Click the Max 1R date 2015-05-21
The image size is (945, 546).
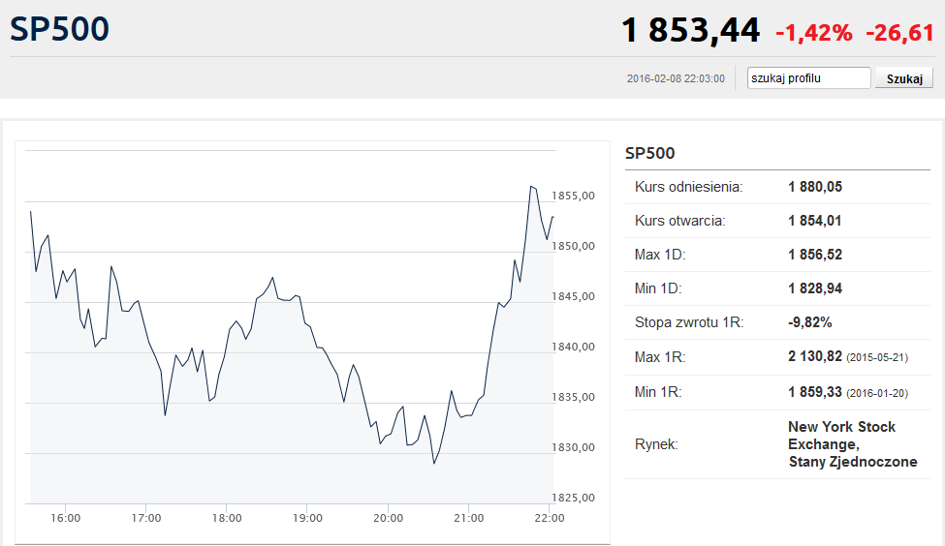(x=877, y=357)
